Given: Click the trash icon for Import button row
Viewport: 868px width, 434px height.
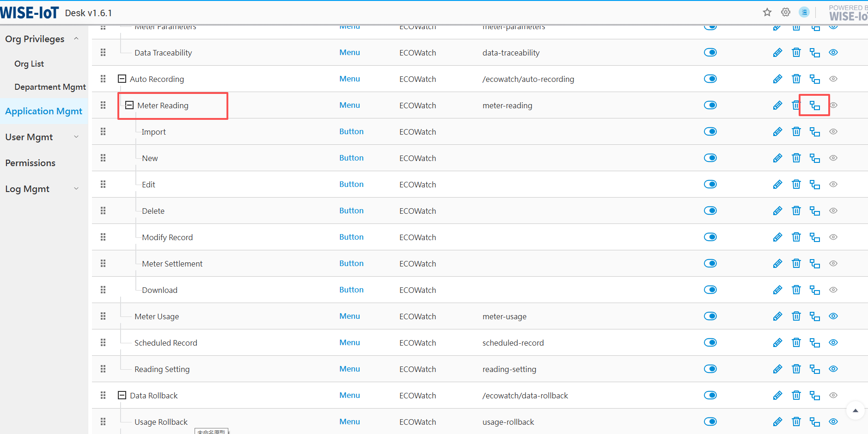Looking at the screenshot, I should 796,132.
